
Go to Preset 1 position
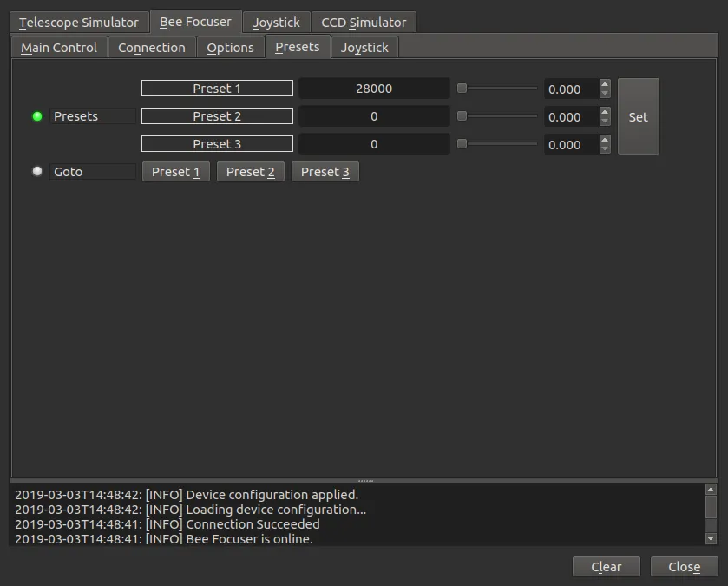pyautogui.click(x=176, y=172)
